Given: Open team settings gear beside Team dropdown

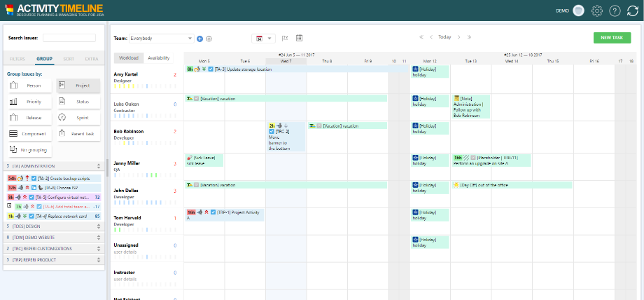Looking at the screenshot, I should 209,39.
